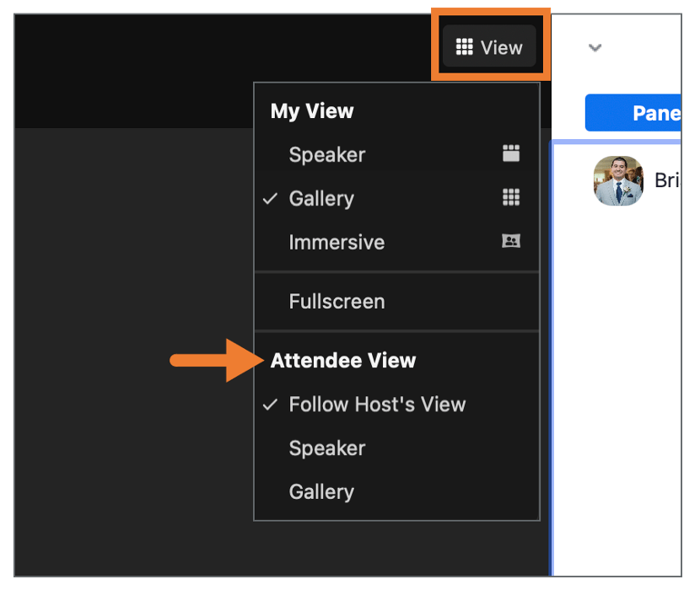Set Attendee View to Speaker
The height and width of the screenshot is (590, 700).
pos(327,448)
